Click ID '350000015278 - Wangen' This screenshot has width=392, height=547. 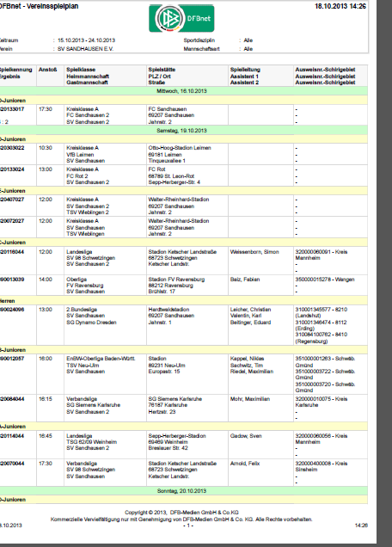click(x=325, y=280)
